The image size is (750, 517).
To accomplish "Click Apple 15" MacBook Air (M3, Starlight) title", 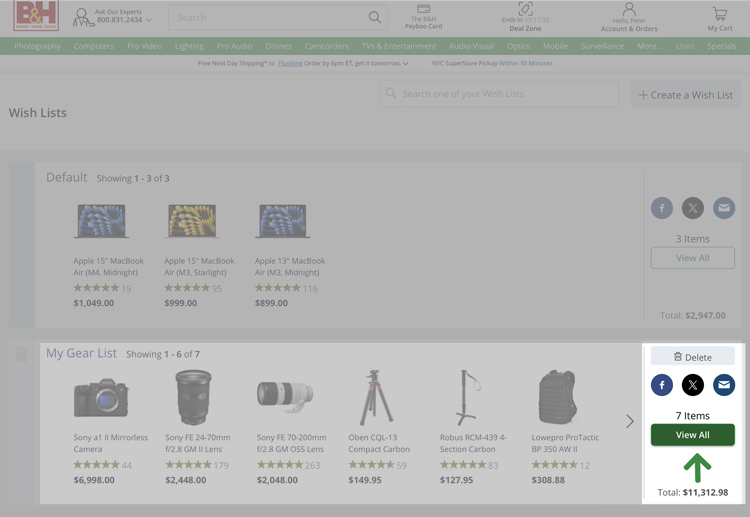I will click(x=199, y=266).
